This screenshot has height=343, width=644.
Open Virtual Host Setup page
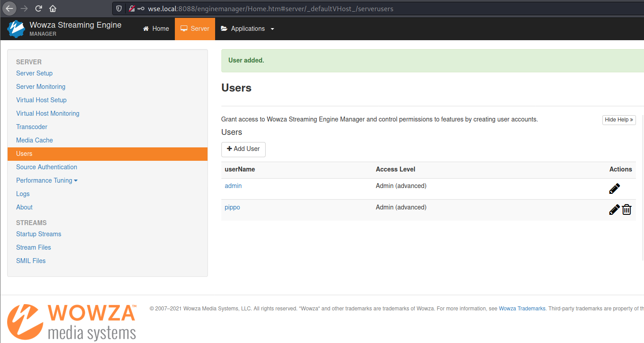(x=41, y=100)
